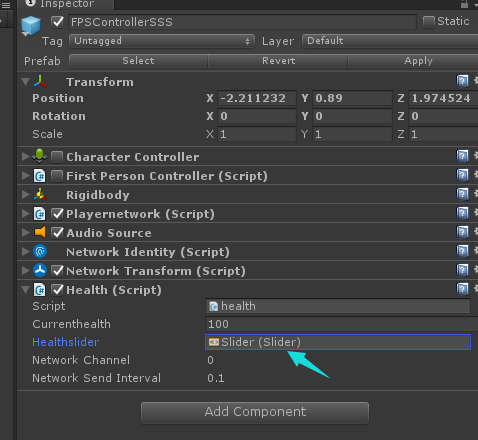Click the Transform axes icon
Image resolution: width=478 pixels, height=440 pixels.
pyautogui.click(x=40, y=81)
